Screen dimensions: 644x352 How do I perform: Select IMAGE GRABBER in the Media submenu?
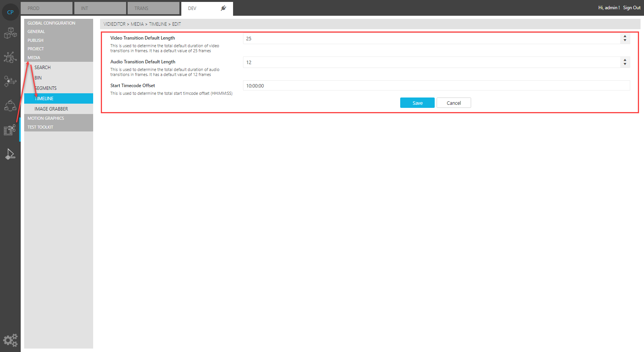click(51, 109)
